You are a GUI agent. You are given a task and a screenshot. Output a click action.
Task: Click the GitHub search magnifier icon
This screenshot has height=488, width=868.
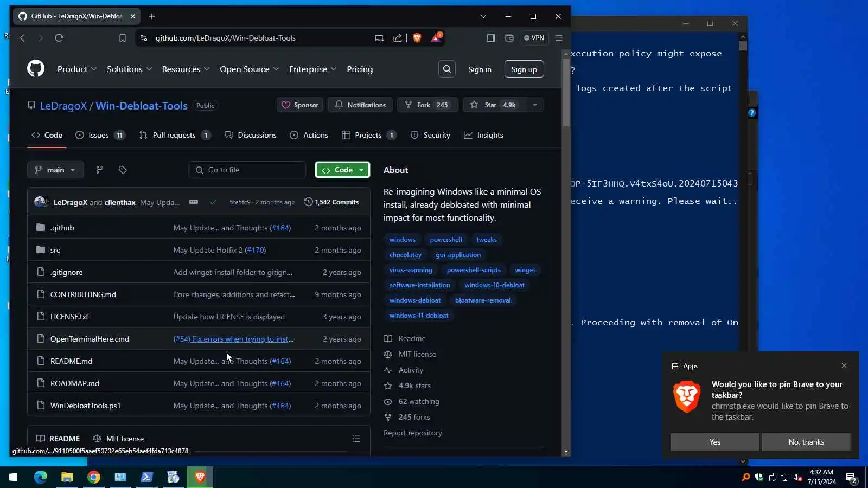pos(447,69)
